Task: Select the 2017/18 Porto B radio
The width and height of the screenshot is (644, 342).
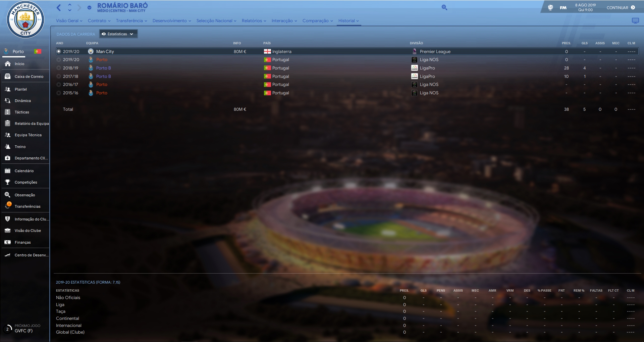Action: click(x=59, y=77)
